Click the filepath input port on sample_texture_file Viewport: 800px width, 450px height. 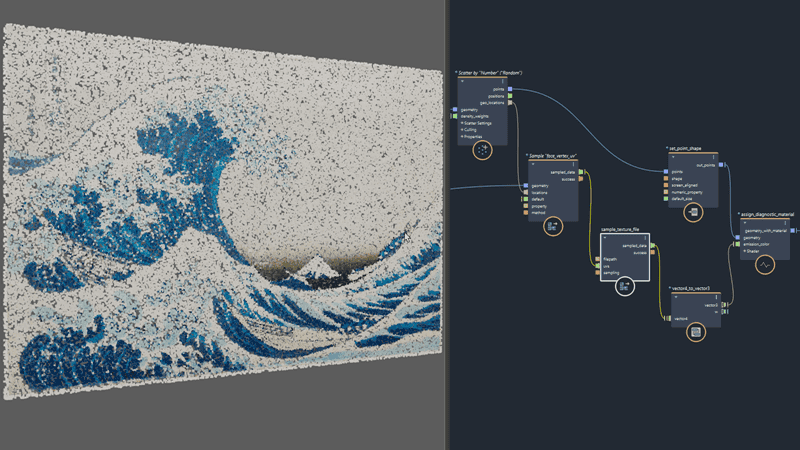click(x=595, y=259)
